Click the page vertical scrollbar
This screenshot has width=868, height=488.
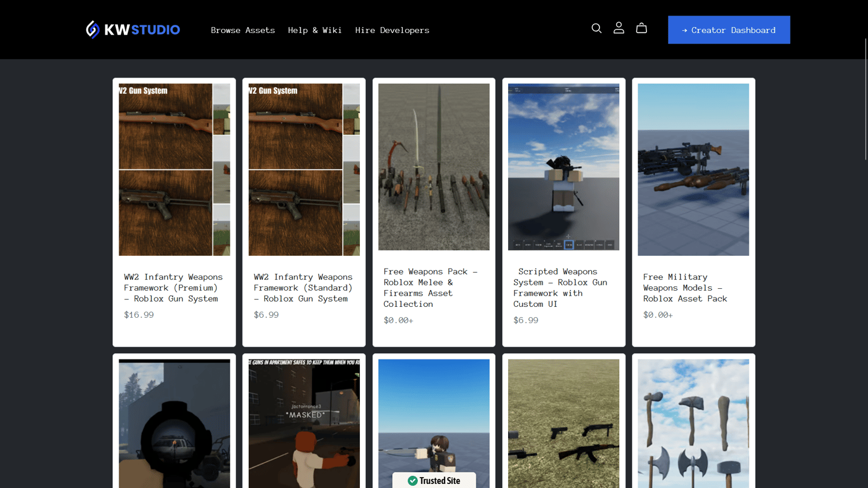pos(866,98)
